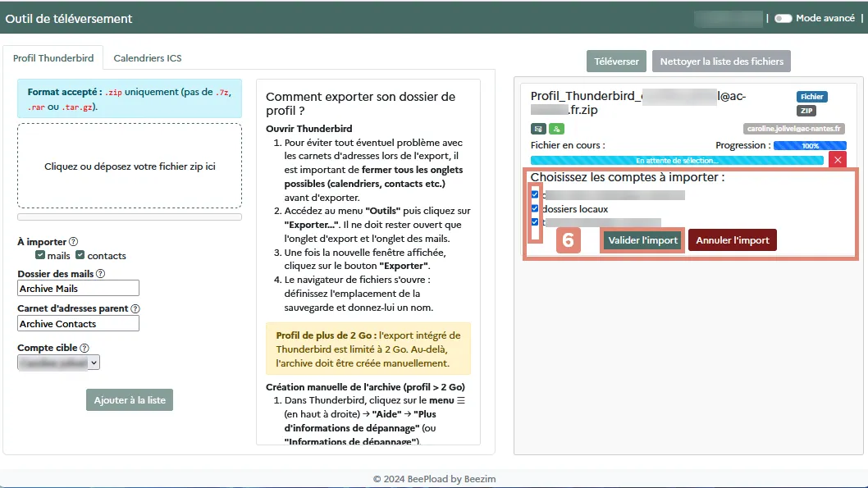The width and height of the screenshot is (868, 488).
Task: Click the ZIP badge
Action: point(806,111)
